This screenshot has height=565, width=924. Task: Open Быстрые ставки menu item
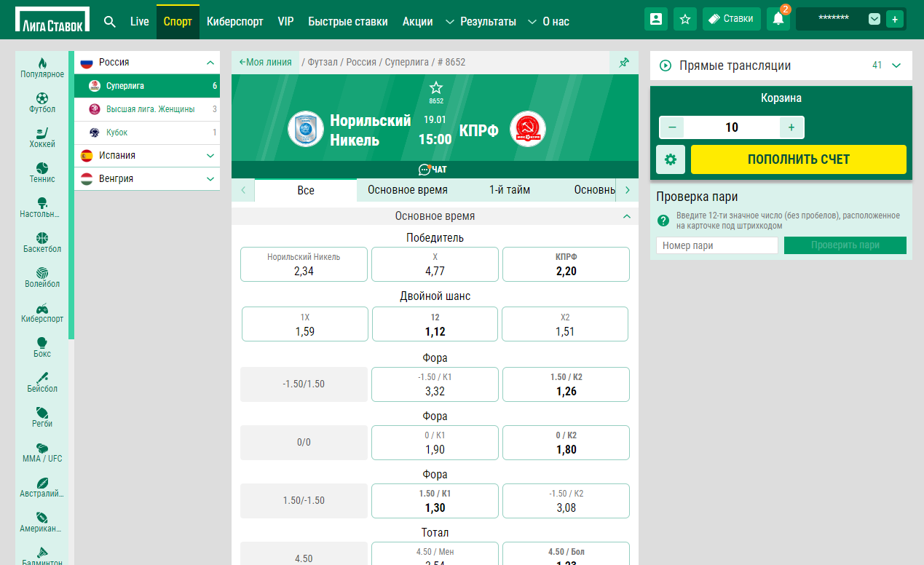(348, 21)
